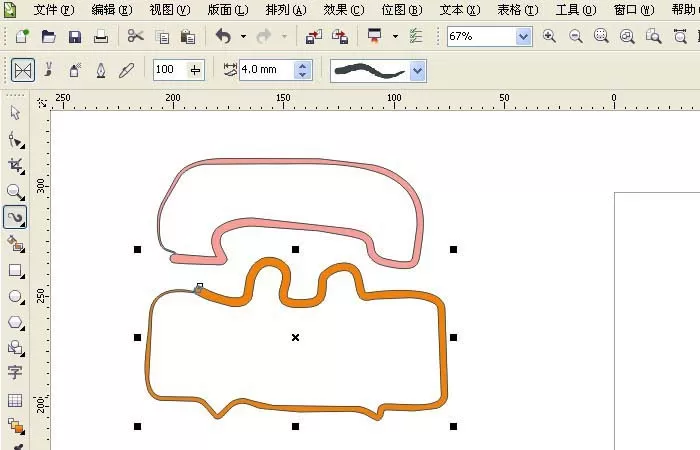Select the Polygon tool
The image size is (700, 450).
[x=16, y=322]
